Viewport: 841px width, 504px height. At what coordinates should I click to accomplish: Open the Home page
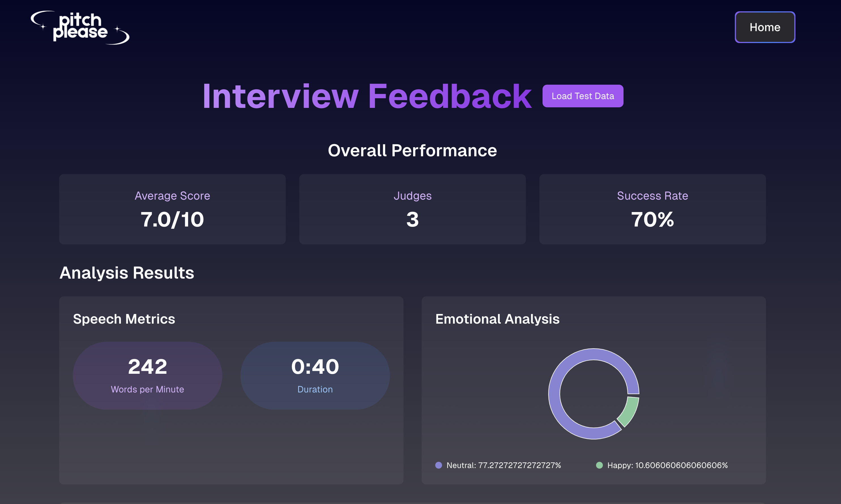pos(765,27)
